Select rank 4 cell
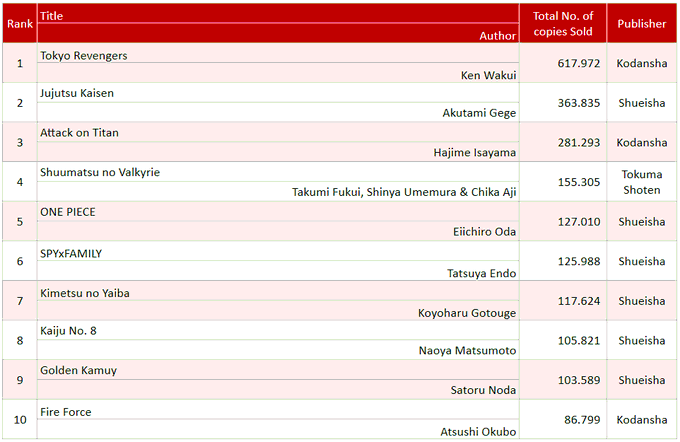This screenshot has height=442, width=680. click(20, 182)
